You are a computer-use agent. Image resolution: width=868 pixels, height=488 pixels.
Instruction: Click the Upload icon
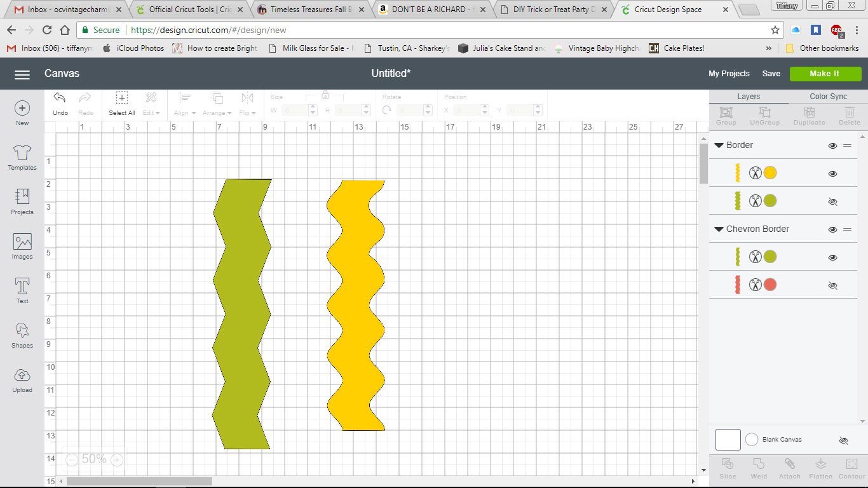point(22,379)
